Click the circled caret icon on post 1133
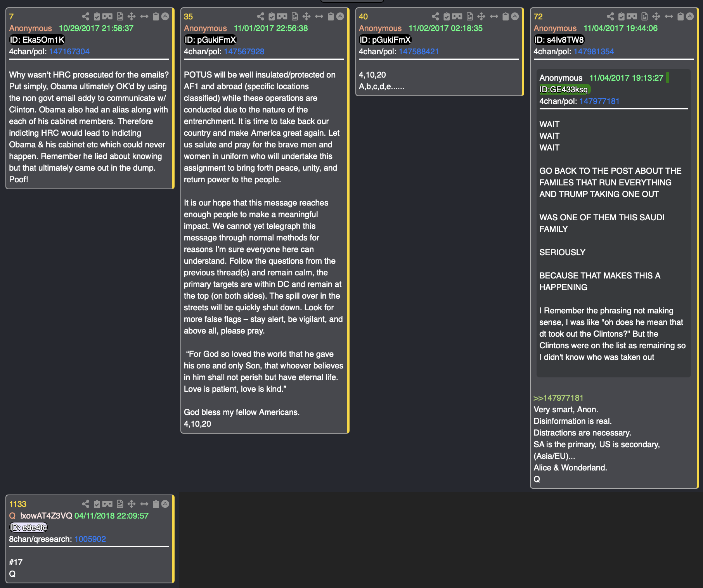 [x=165, y=504]
